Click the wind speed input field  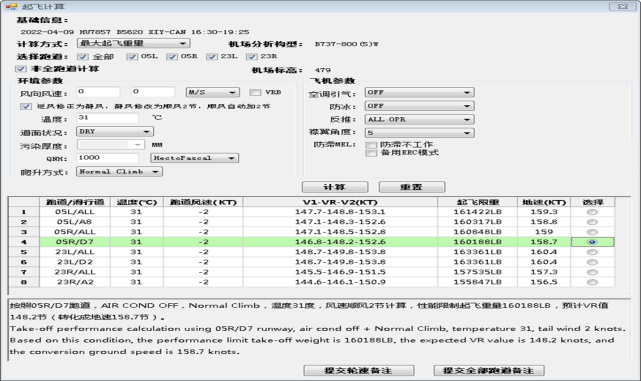(x=153, y=92)
